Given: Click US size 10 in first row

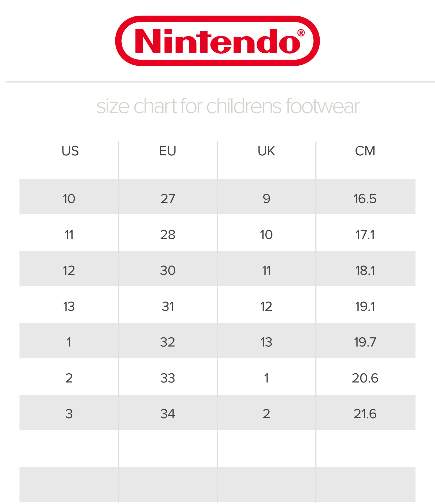Looking at the screenshot, I should (69, 199).
